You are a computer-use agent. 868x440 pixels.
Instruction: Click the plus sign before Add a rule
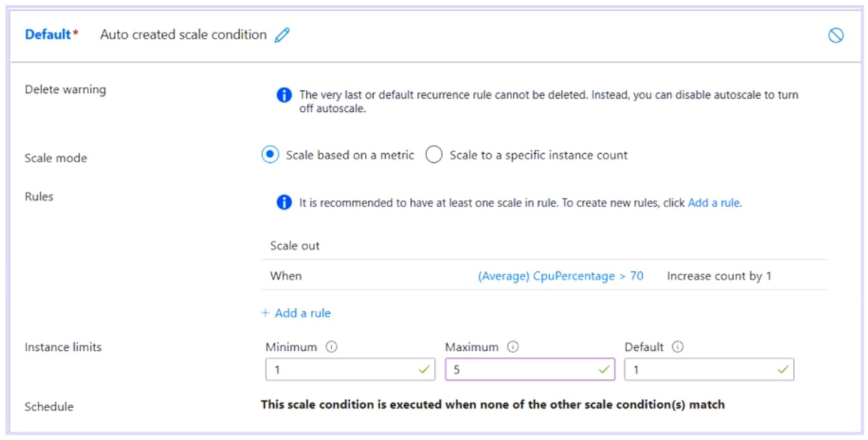(265, 312)
